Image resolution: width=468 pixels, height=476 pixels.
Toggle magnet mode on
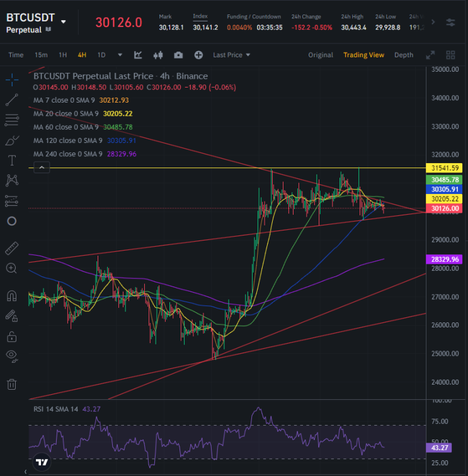coord(12,296)
